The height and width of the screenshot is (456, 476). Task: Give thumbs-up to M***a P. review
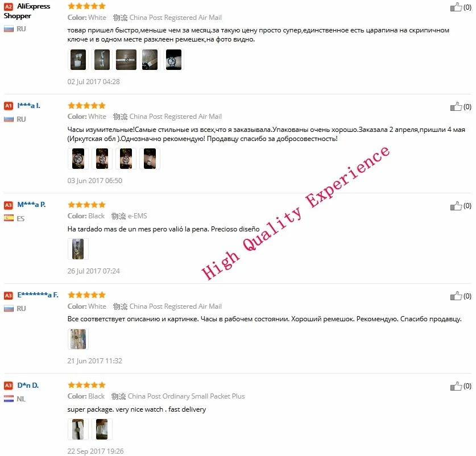click(x=456, y=206)
